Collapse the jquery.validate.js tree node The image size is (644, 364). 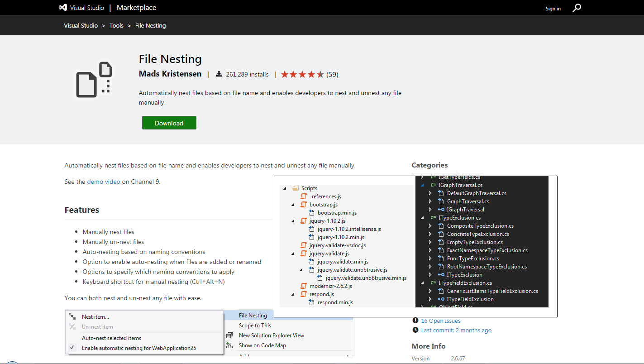293,254
